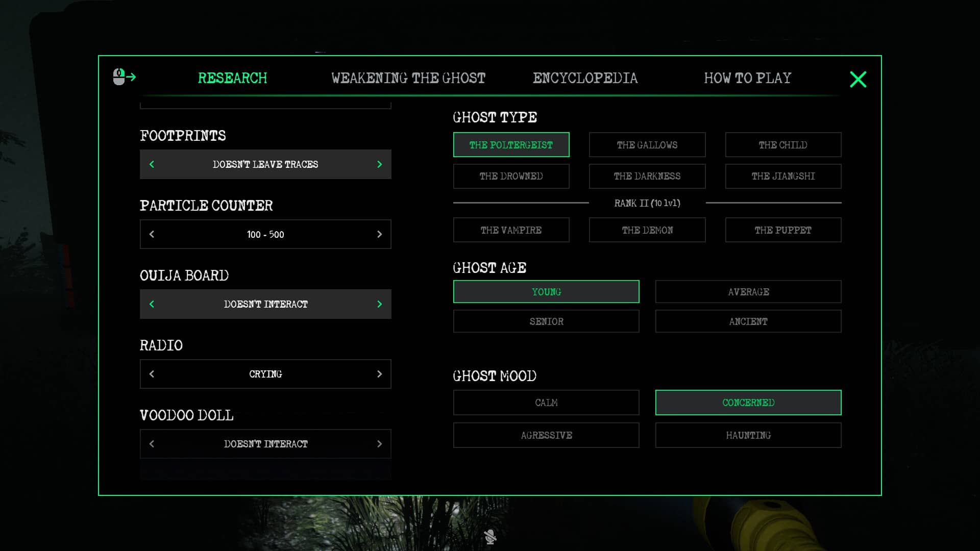Click right arrow on the Voodoo Doll selector
Screen dimensions: 980x551
click(x=379, y=444)
